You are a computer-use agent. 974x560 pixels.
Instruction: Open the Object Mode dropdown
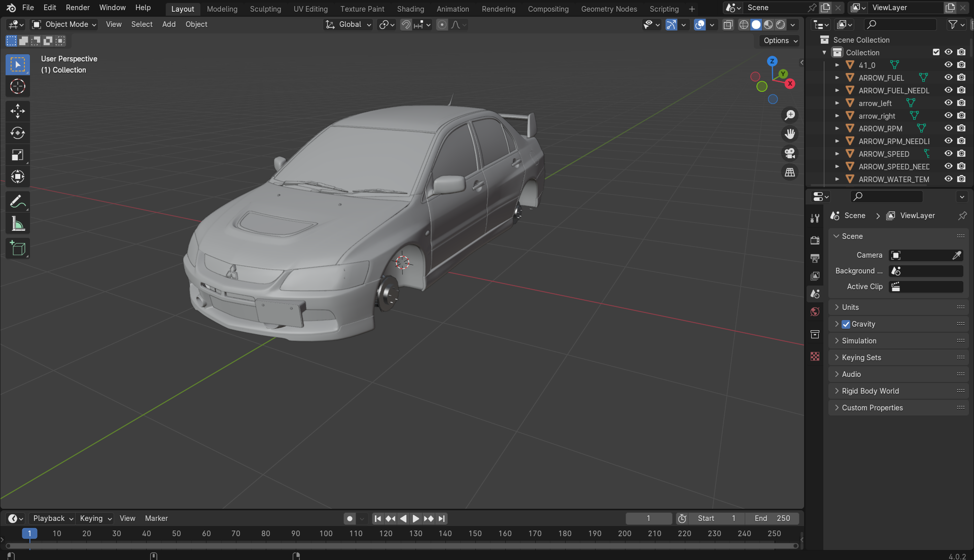pos(64,24)
